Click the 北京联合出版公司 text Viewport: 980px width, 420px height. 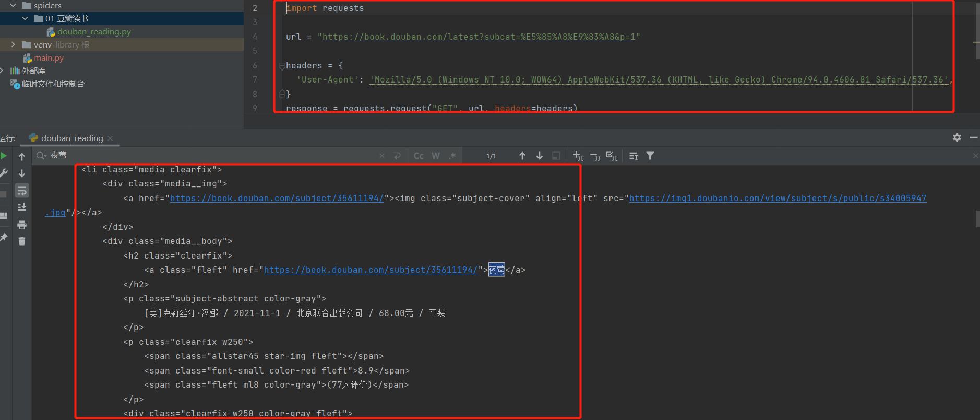click(x=329, y=313)
